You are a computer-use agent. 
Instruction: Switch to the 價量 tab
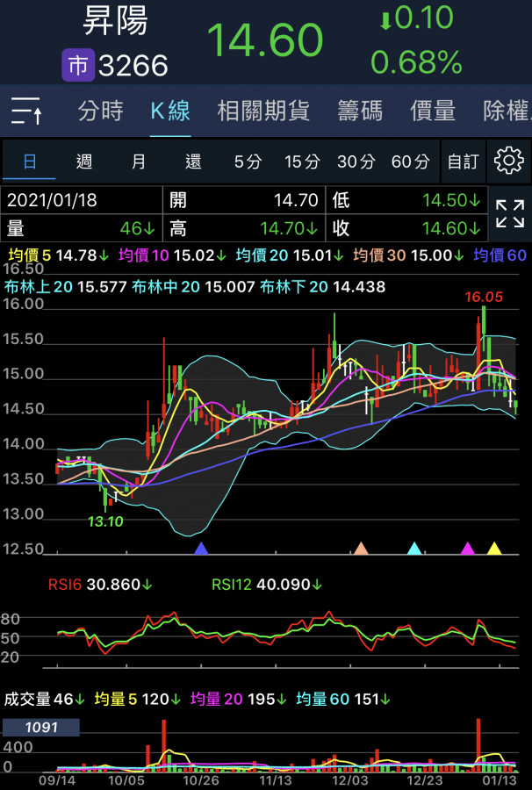point(433,111)
